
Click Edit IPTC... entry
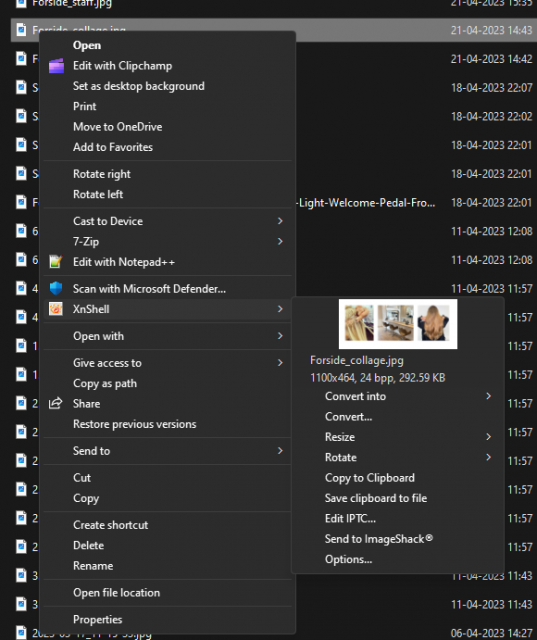click(x=350, y=518)
